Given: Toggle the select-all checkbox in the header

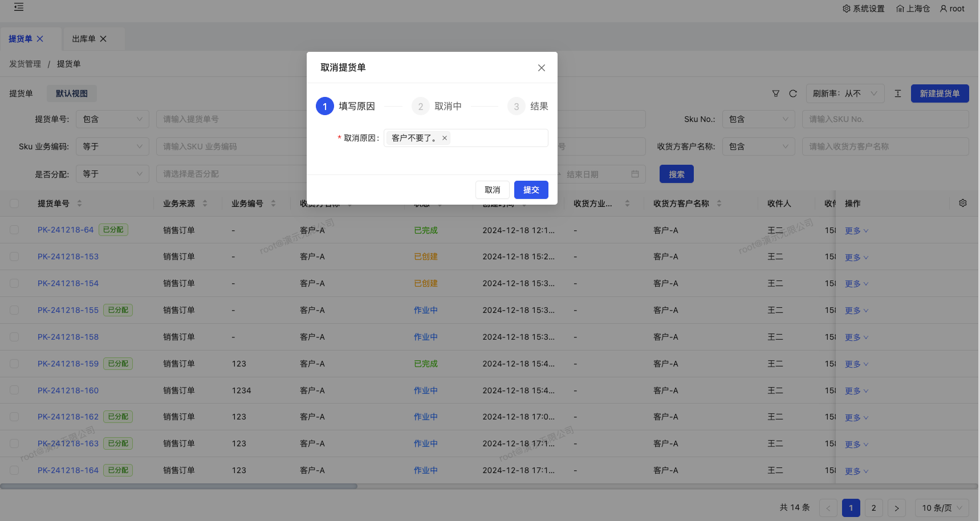Looking at the screenshot, I should point(14,202).
